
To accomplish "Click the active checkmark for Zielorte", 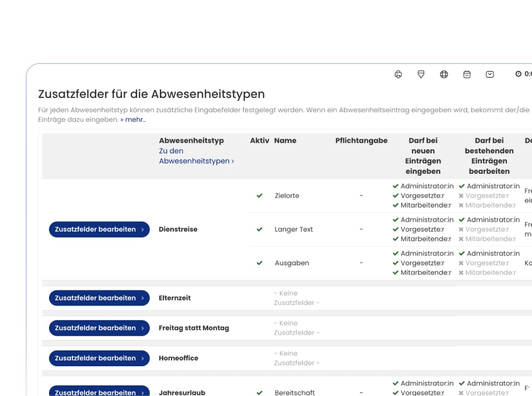I will click(x=260, y=196).
